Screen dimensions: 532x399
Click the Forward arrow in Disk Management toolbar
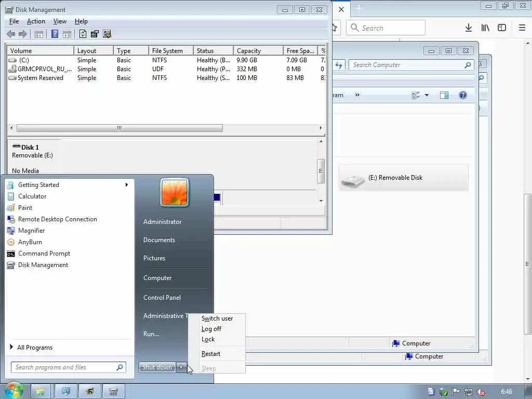coord(23,34)
